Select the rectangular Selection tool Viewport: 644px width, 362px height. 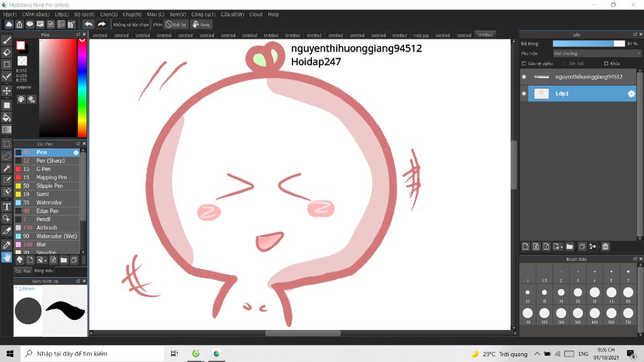[7, 144]
